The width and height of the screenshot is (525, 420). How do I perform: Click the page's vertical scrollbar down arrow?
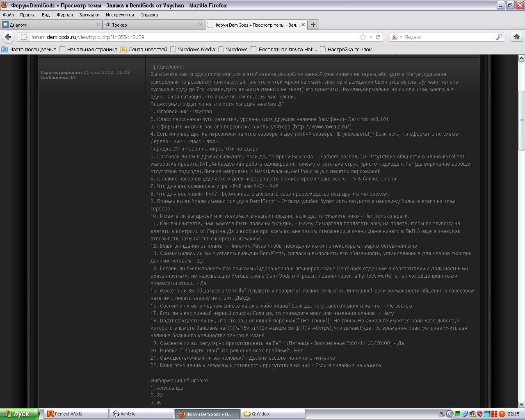[522, 404]
